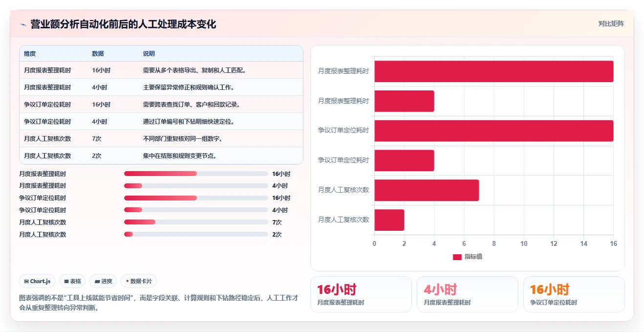The width and height of the screenshot is (644, 332).
Task: Click the 16小时 progress bar for 争议订单定位耗时
Action: tap(196, 198)
